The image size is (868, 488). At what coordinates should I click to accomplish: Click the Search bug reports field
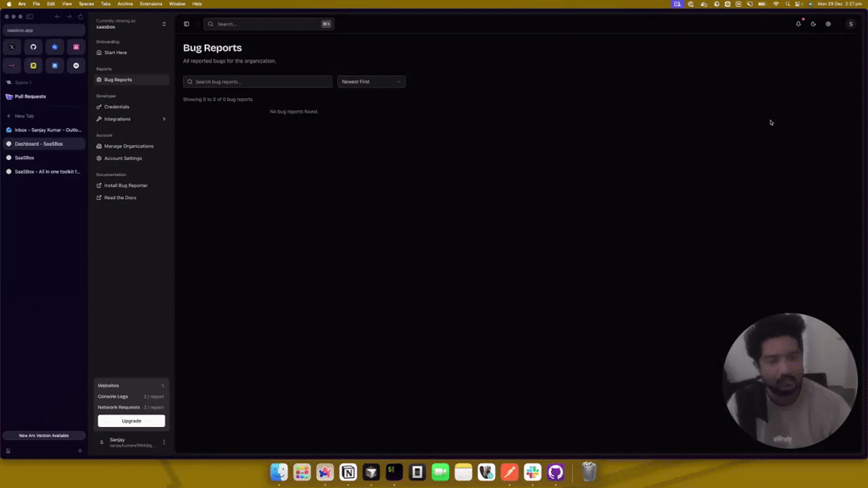pos(258,82)
